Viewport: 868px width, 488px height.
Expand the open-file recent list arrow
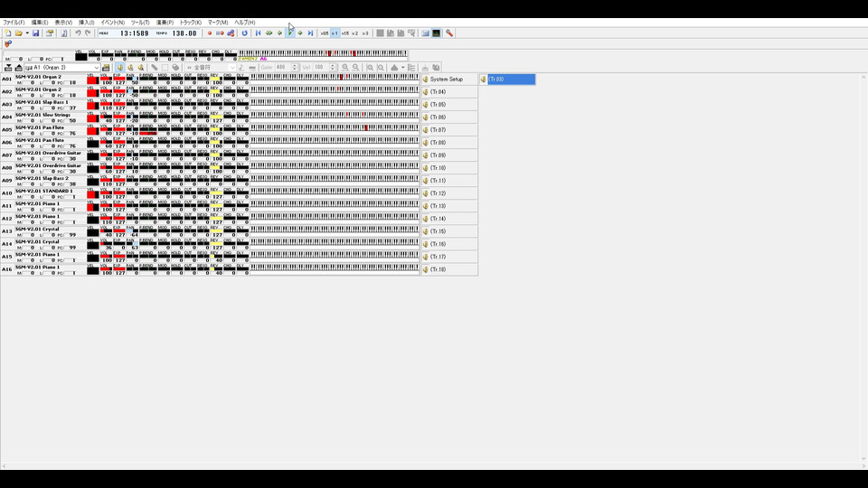click(x=27, y=33)
